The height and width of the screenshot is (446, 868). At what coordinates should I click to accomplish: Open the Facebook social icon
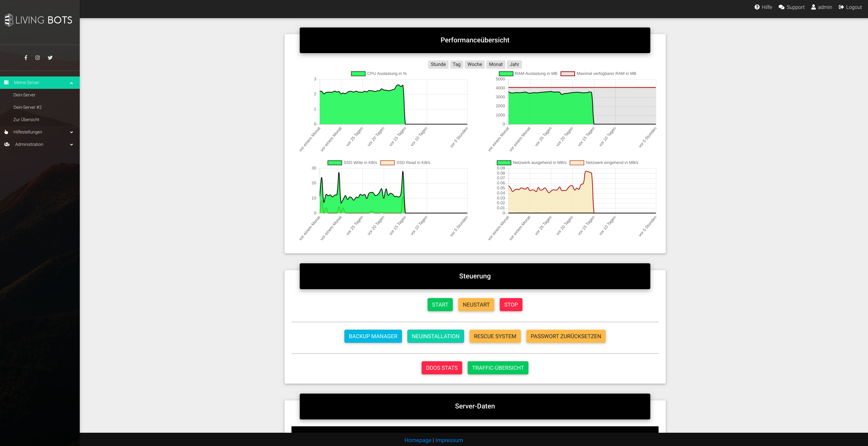tap(26, 57)
